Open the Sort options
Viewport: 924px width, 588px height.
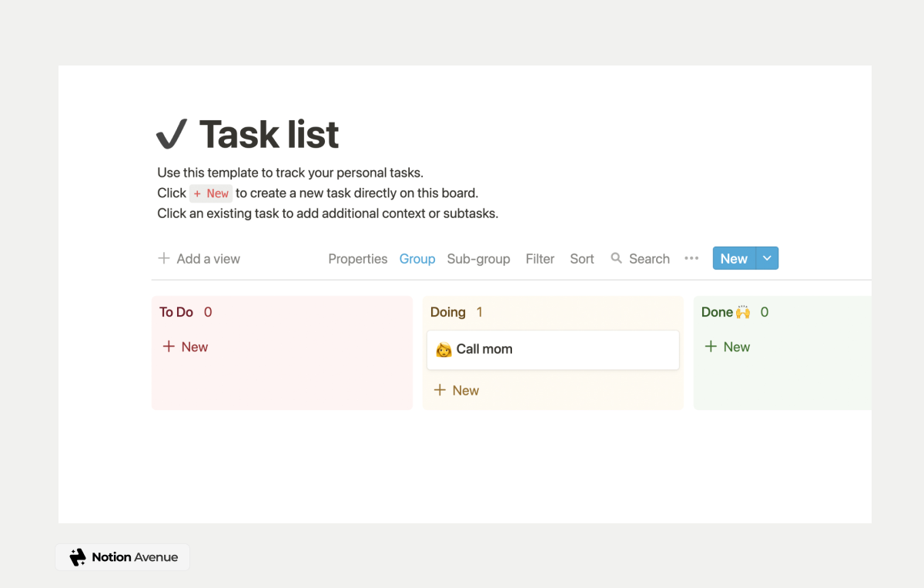[581, 259]
